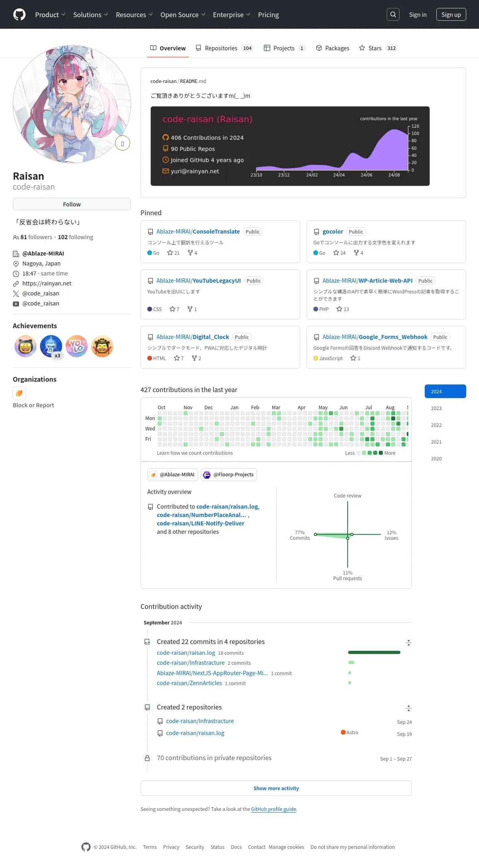This screenshot has height=868, width=479.
Task: Click star count icon on gocolor
Action: pos(336,253)
